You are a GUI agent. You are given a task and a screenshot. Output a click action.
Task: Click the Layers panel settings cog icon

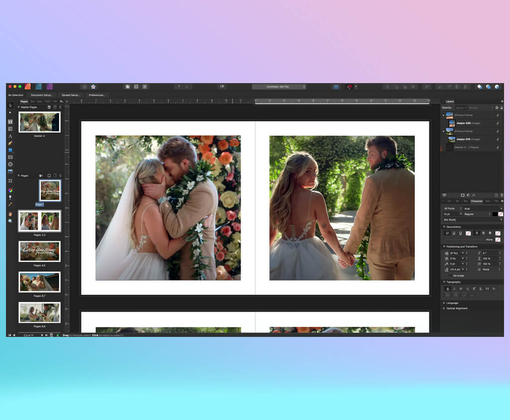497,107
